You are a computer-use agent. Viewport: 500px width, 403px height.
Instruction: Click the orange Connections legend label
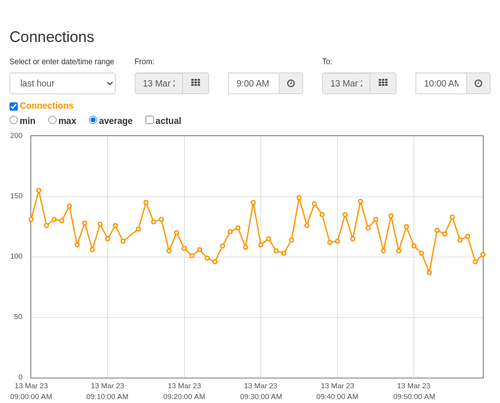pyautogui.click(x=46, y=106)
